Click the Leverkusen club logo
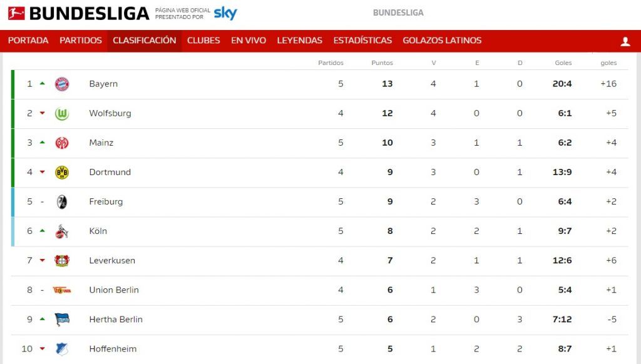 (62, 261)
